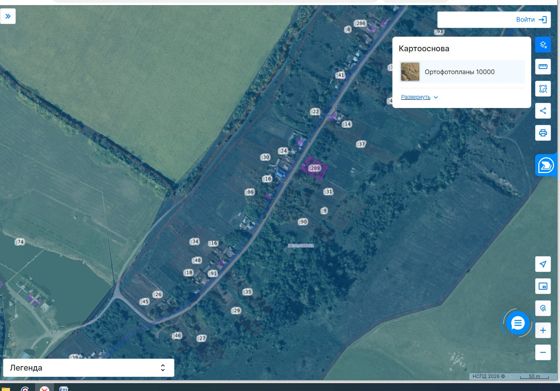560x391 pixels.
Task: Click parcel label 48 on the map
Action: [197, 260]
